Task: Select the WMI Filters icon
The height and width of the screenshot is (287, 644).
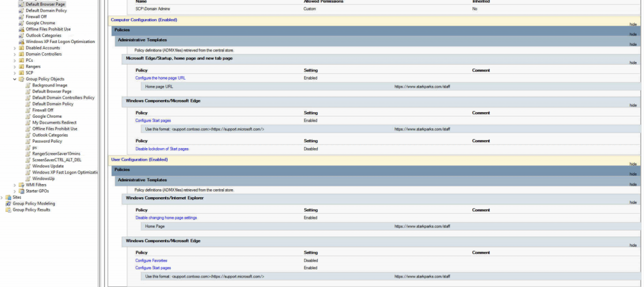Action: (21, 185)
